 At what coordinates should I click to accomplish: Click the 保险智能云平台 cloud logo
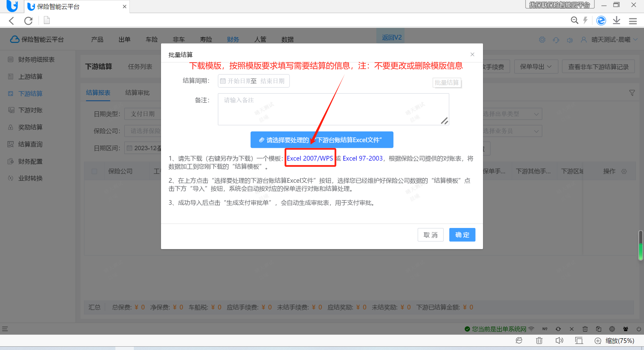point(37,40)
